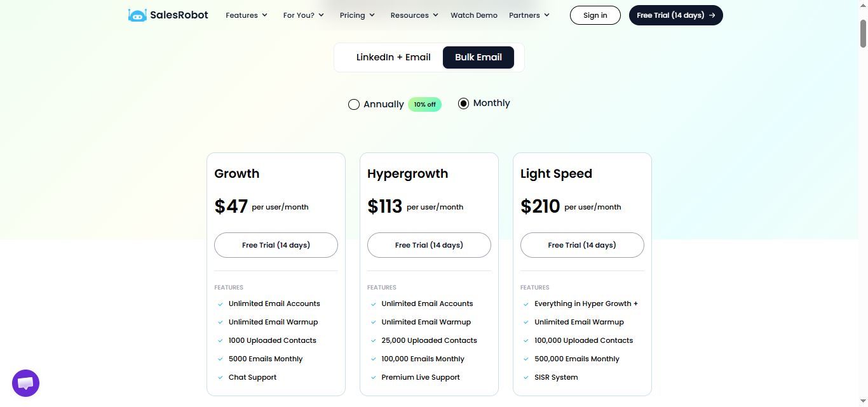The width and height of the screenshot is (868, 407).
Task: Switch to LinkedIn + Email pricing toggle
Action: click(393, 57)
